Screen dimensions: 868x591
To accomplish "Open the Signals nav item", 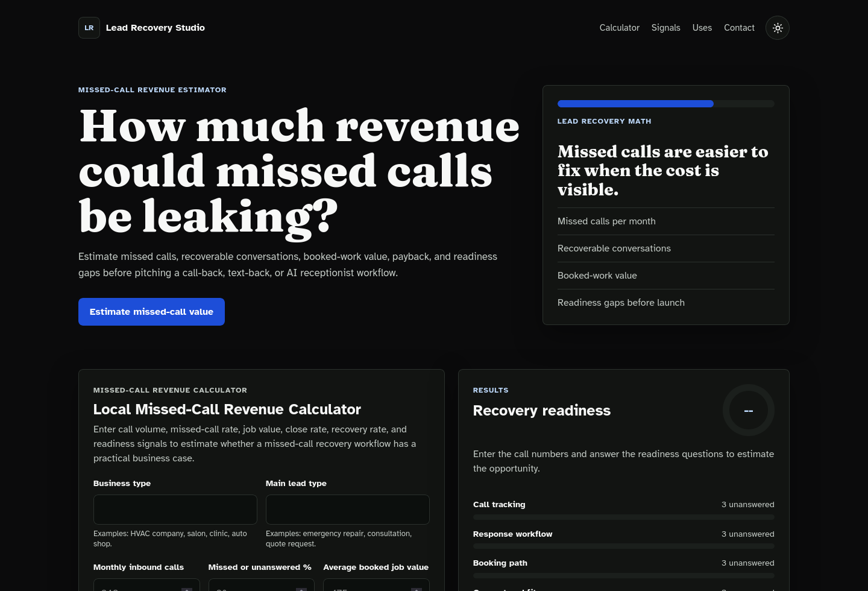I will click(x=665, y=28).
